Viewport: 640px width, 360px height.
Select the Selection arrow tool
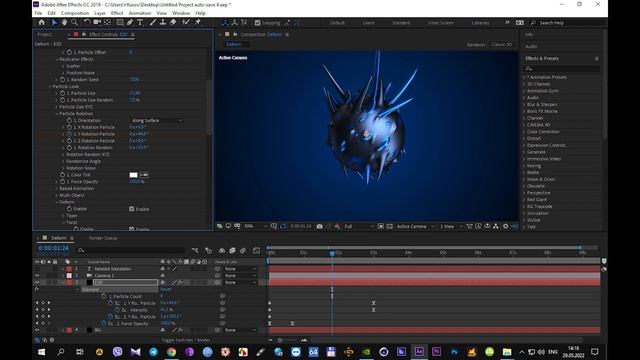click(x=54, y=22)
